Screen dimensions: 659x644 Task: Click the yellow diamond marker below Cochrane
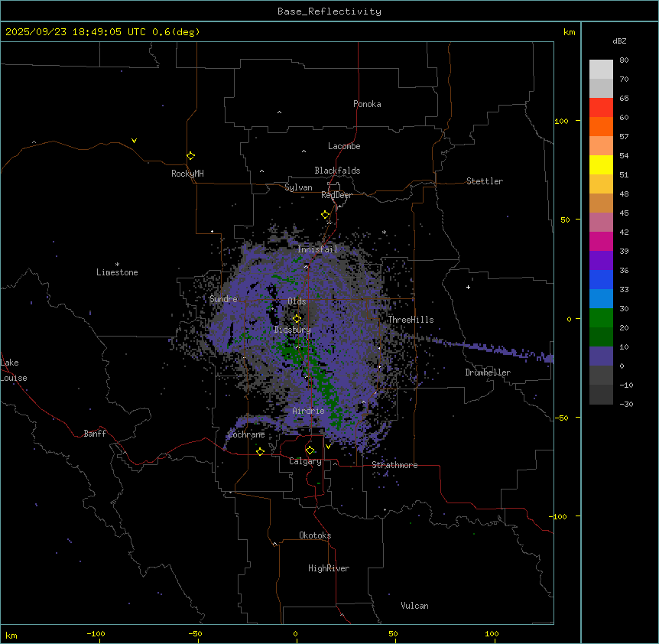(260, 452)
